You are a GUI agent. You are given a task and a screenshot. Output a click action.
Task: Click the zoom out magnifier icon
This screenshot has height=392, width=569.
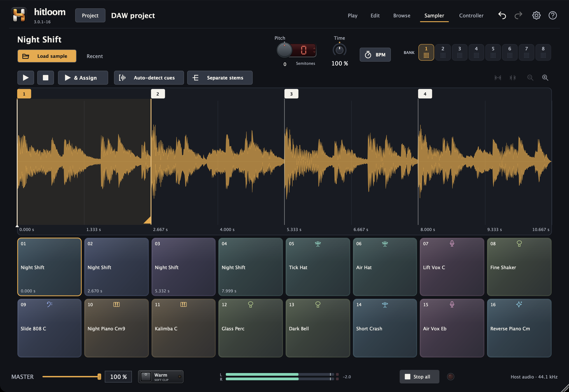(x=530, y=78)
